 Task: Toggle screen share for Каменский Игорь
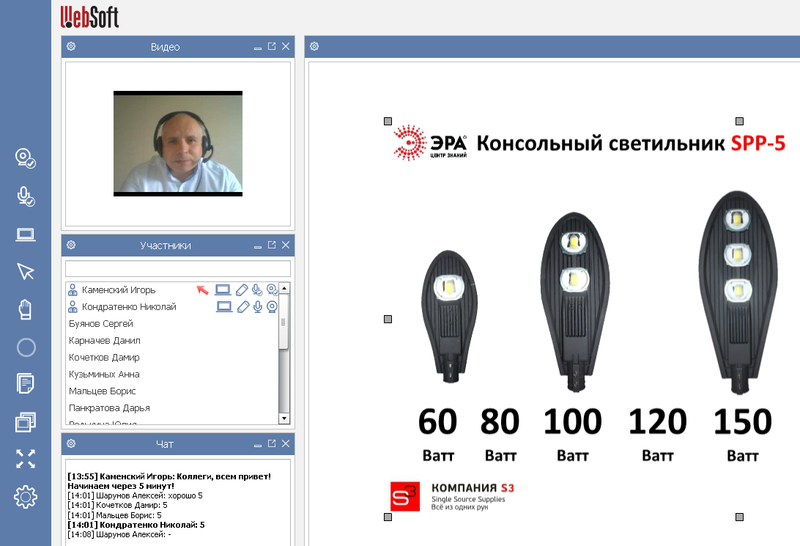pyautogui.click(x=222, y=290)
